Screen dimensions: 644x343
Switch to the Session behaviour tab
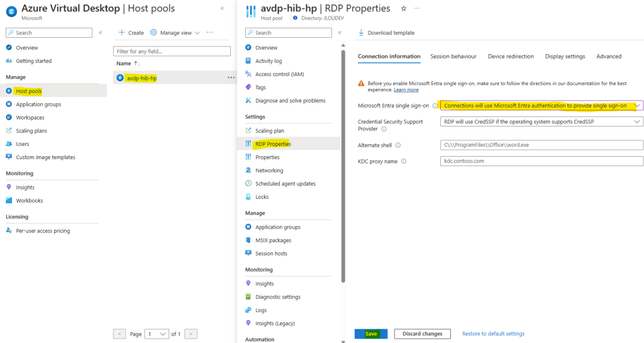coord(453,56)
